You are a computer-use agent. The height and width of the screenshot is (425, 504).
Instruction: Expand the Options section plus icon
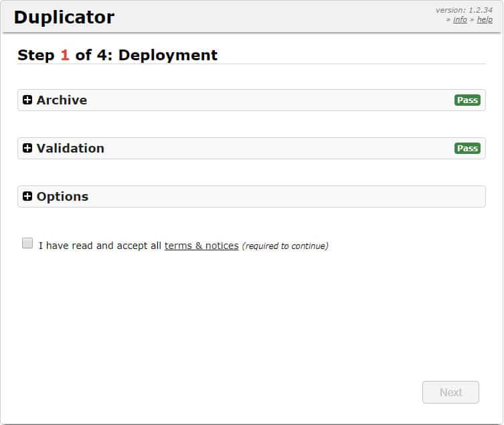27,196
